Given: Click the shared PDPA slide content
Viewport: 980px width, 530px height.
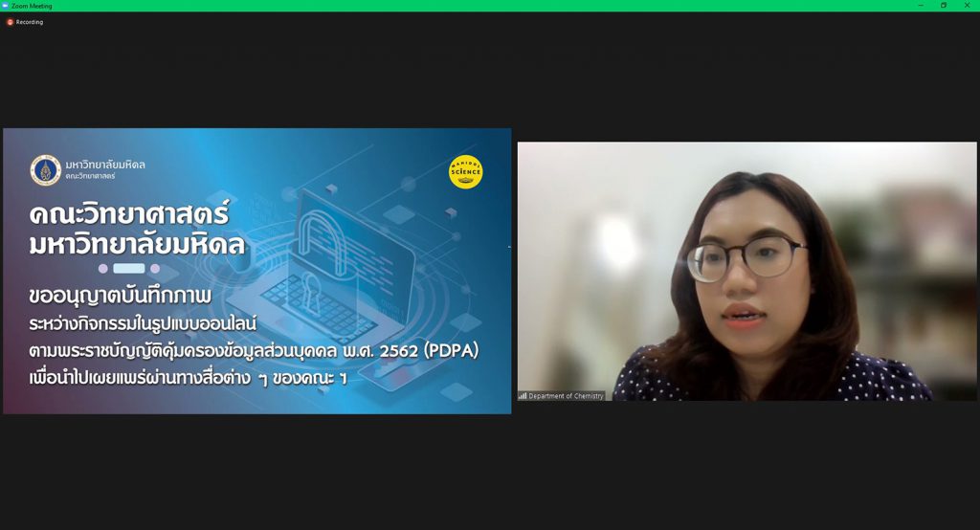Looking at the screenshot, I should (x=256, y=272).
